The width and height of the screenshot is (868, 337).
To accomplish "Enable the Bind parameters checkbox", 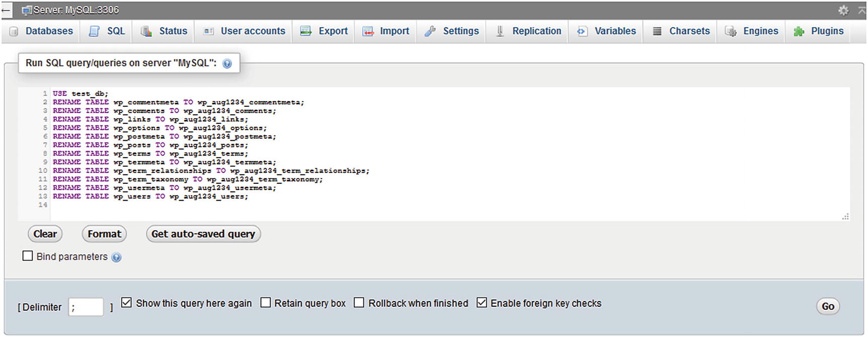I will [x=28, y=256].
